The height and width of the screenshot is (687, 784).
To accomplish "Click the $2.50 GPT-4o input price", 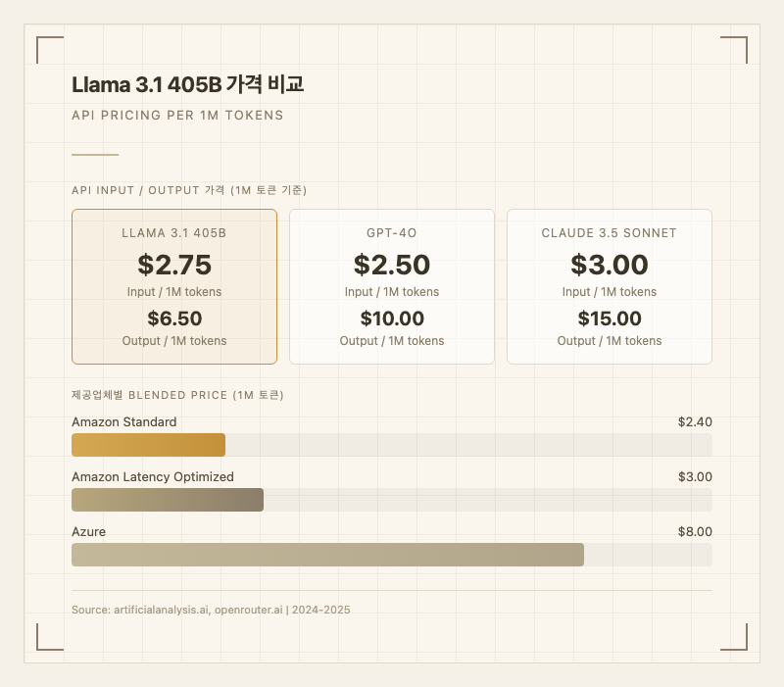I will point(392,265).
